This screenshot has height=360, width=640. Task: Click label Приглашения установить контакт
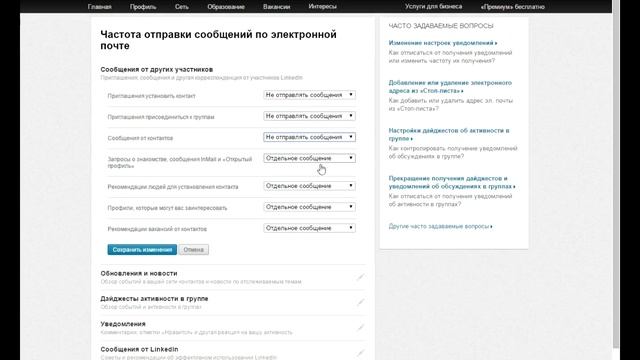click(x=151, y=96)
